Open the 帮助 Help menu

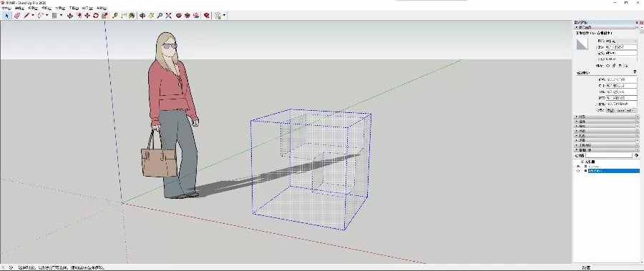click(102, 8)
